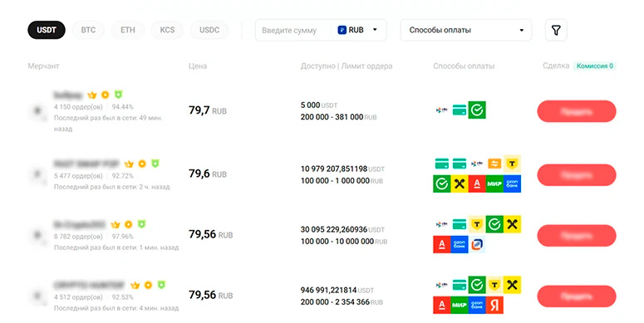Click the Доступно | Лимит ордера header
Screen dimensions: 644x323
coord(347,66)
